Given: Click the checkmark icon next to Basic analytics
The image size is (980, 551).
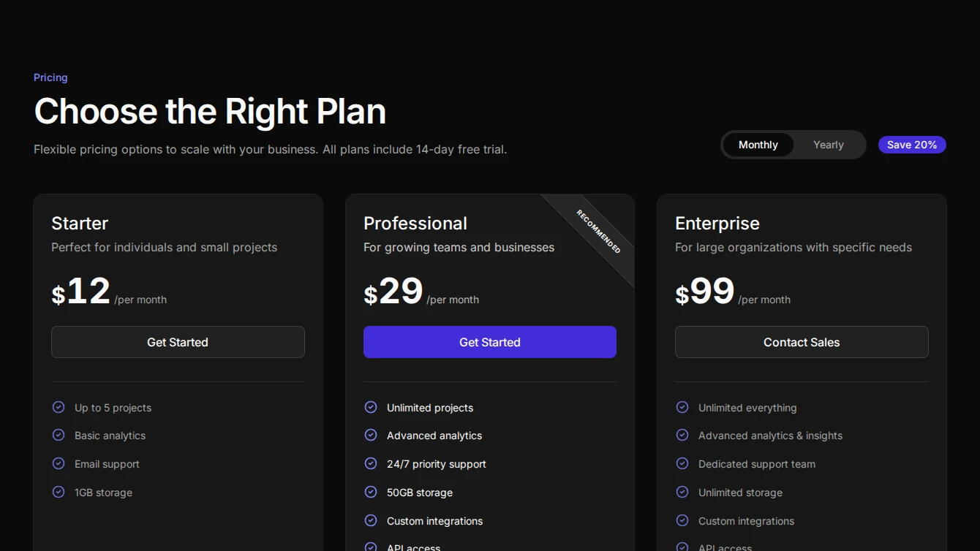Looking at the screenshot, I should click(59, 435).
